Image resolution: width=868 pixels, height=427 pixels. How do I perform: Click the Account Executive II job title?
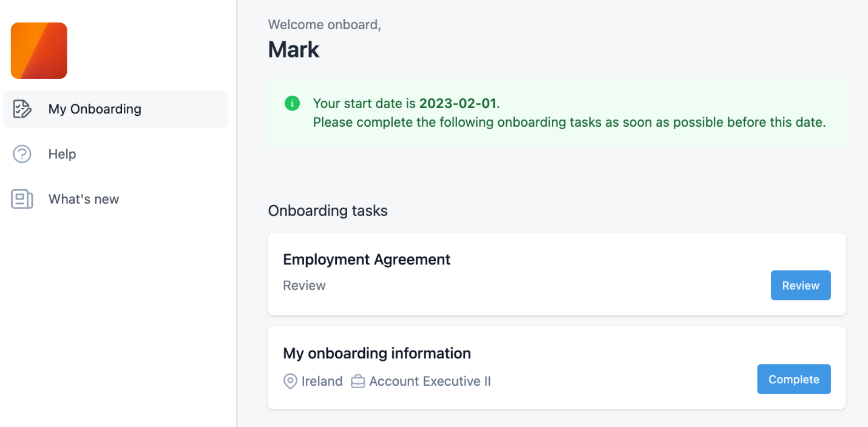pos(430,382)
